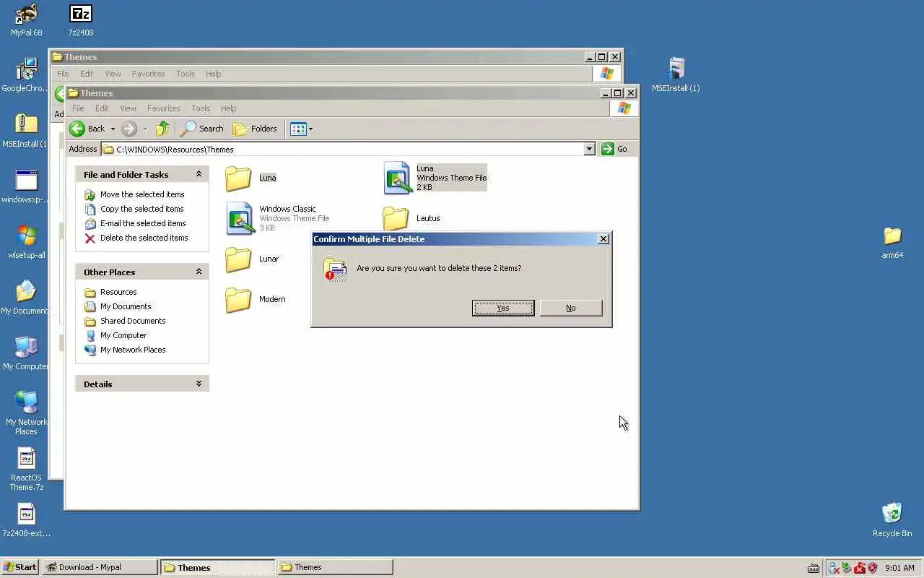Screen dimensions: 924x578
Task: Open the Forward history dropdown arrow
Action: pos(145,129)
